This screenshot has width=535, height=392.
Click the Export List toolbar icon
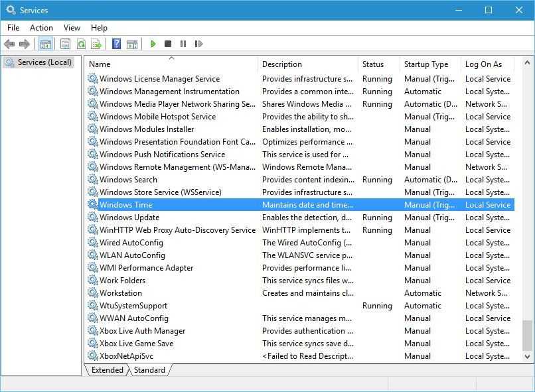[96, 44]
